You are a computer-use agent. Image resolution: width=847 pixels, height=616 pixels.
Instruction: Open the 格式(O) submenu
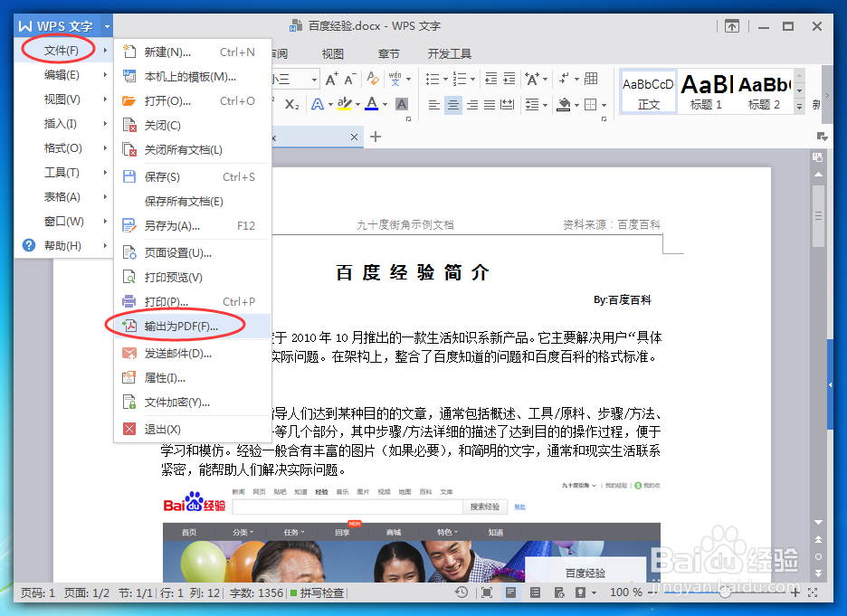coord(62,148)
